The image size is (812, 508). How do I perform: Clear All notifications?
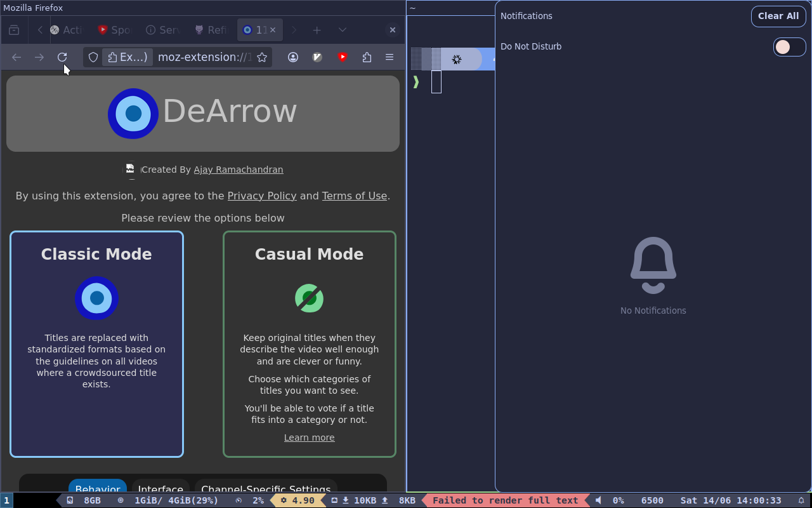[x=778, y=16]
